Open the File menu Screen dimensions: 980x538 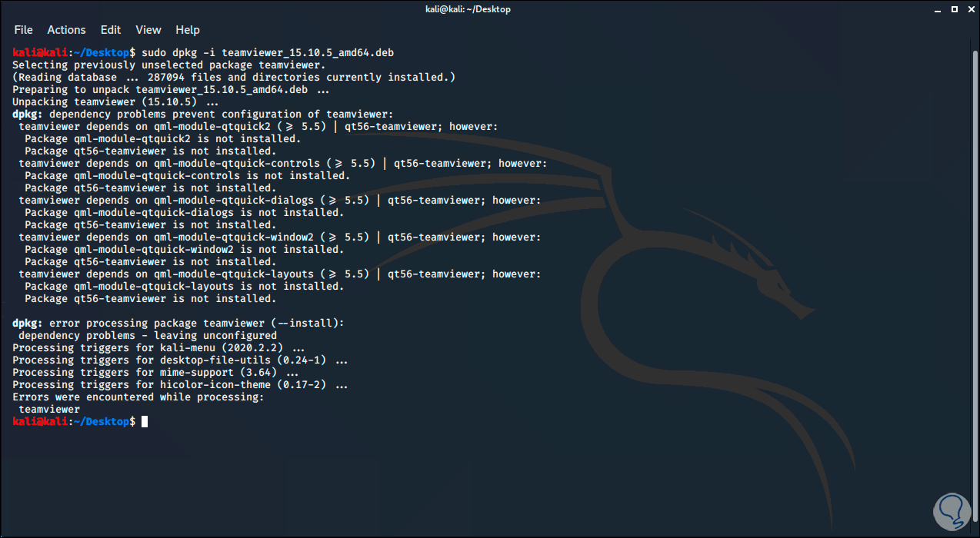[x=24, y=30]
